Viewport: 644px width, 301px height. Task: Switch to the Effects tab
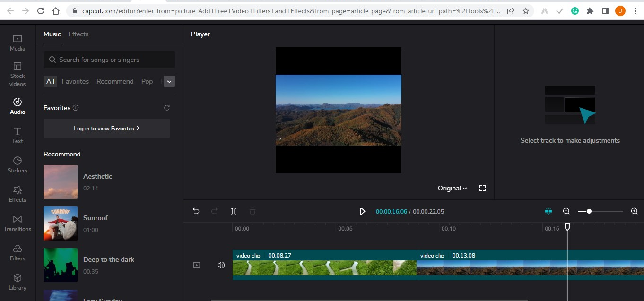78,34
